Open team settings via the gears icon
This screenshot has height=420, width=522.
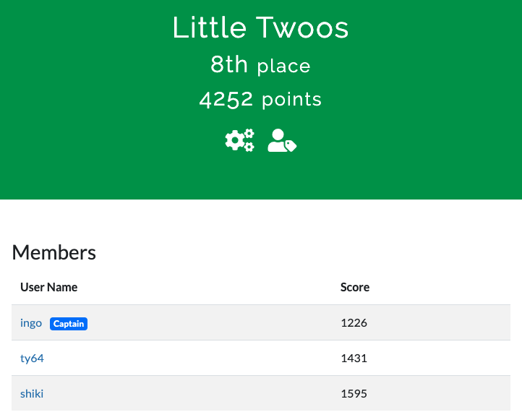click(x=239, y=140)
